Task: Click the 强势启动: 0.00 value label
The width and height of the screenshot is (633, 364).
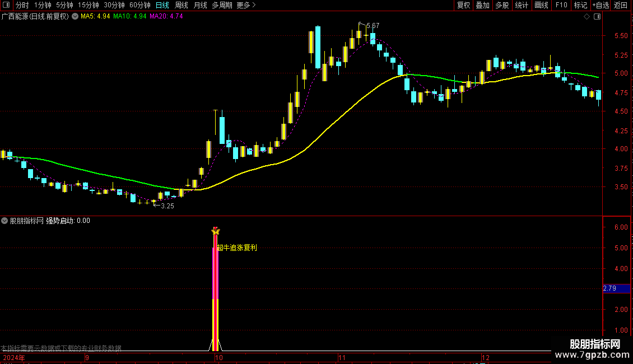Action: click(x=68, y=221)
